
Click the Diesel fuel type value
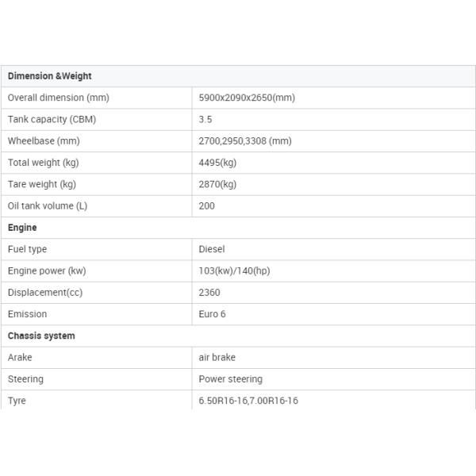tap(212, 249)
